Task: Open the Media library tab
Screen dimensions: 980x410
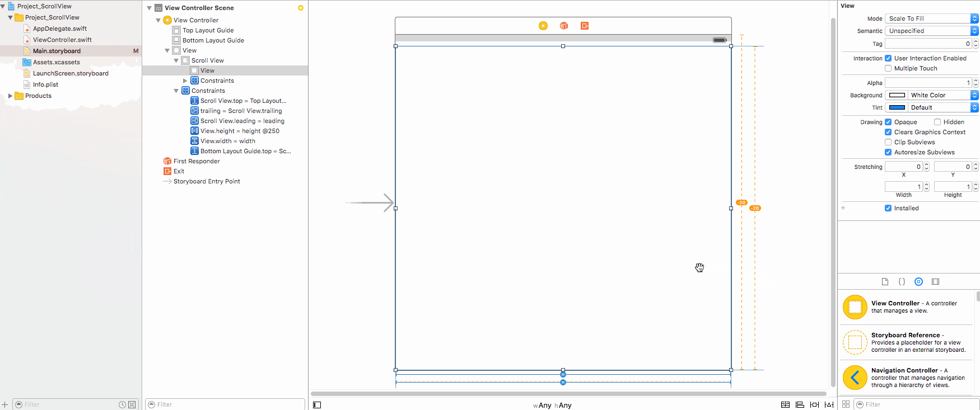Action: click(935, 282)
